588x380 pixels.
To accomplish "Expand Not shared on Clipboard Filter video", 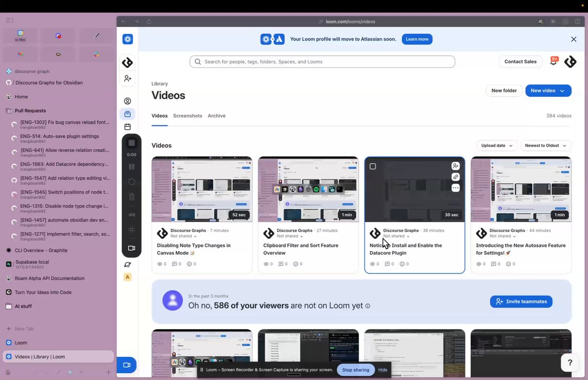I will coord(290,236).
